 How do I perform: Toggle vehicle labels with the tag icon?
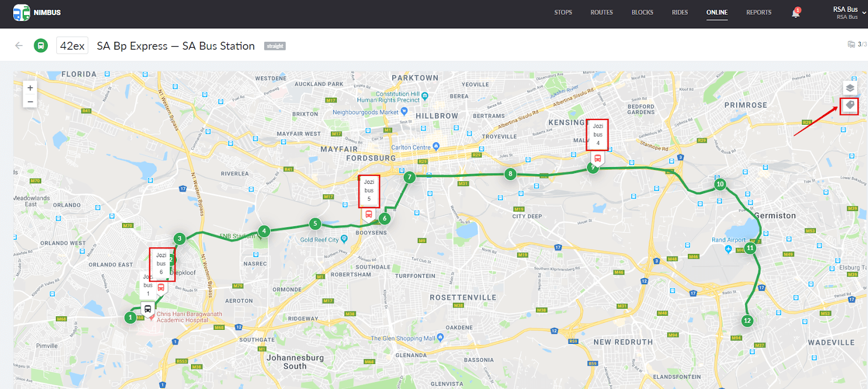pos(850,105)
